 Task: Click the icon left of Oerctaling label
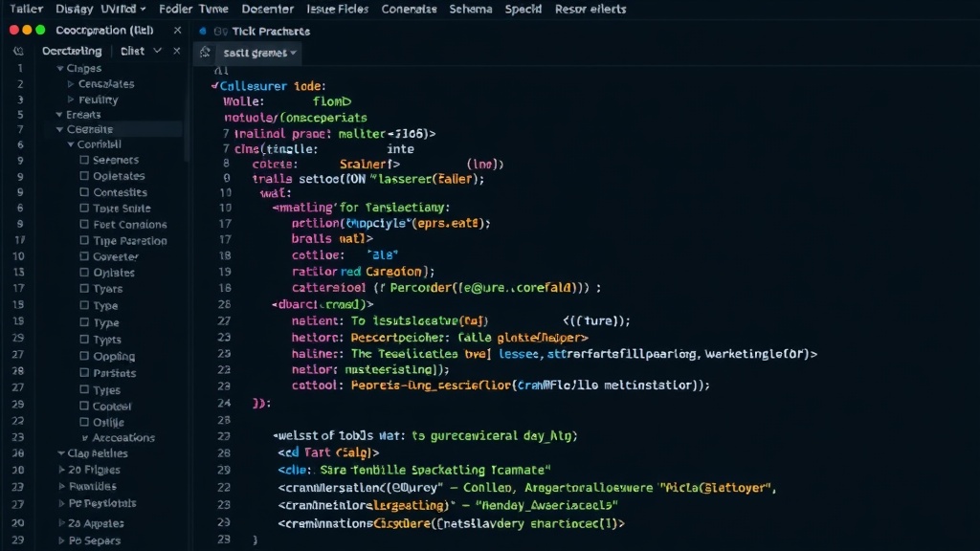click(x=19, y=52)
